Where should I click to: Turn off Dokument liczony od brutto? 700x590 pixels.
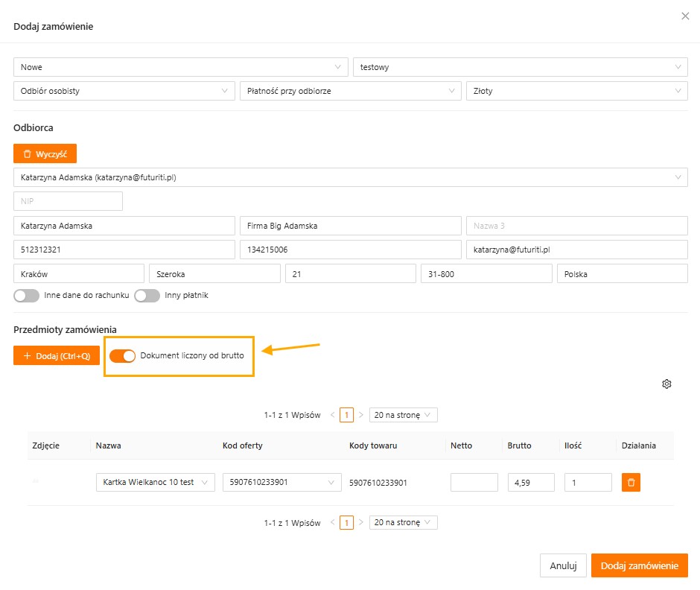coord(122,356)
